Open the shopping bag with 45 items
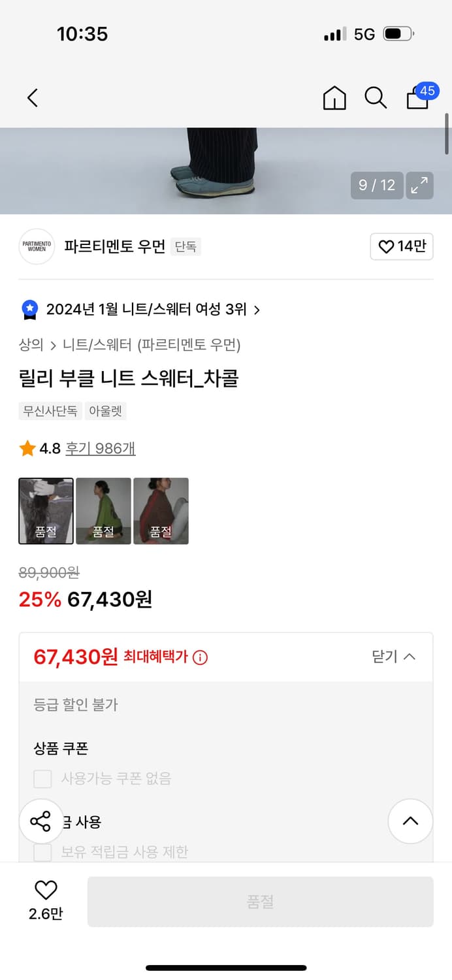The image size is (452, 980). 417,99
